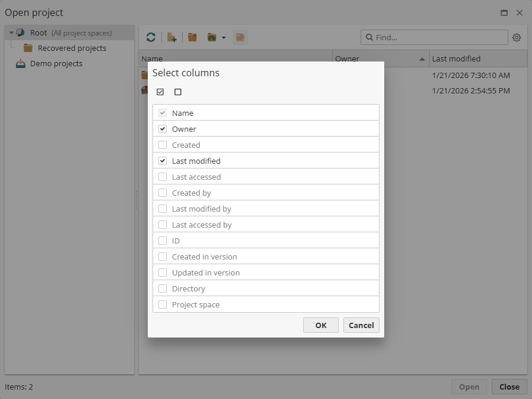
Task: Select the New project icon
Action: 171,37
